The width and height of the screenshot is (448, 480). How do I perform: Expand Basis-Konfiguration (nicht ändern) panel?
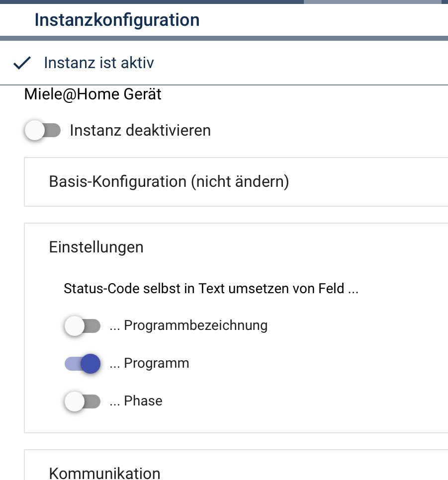pos(169,182)
